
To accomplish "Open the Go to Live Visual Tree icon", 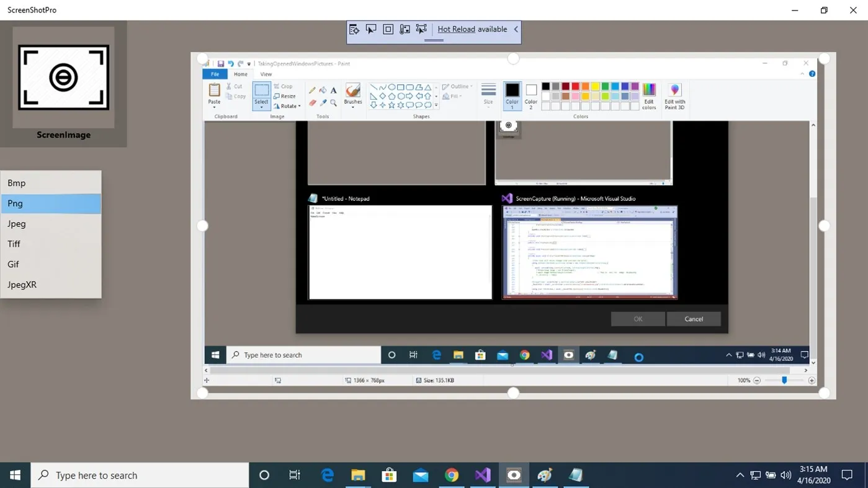I will click(x=354, y=29).
